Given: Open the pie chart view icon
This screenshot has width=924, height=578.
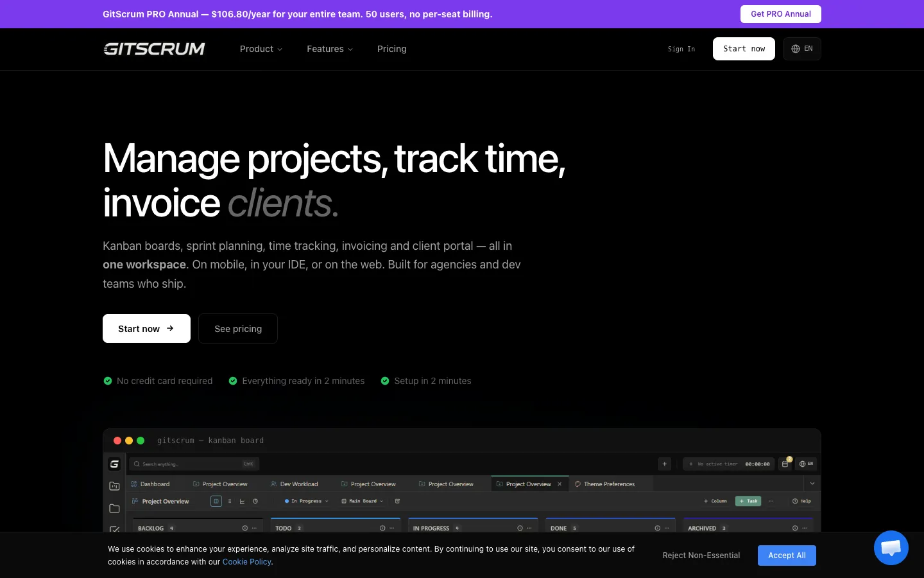Looking at the screenshot, I should pyautogui.click(x=255, y=501).
